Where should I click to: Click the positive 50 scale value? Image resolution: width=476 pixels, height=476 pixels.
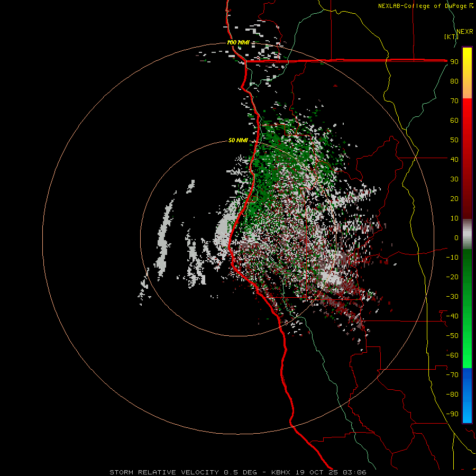454,140
